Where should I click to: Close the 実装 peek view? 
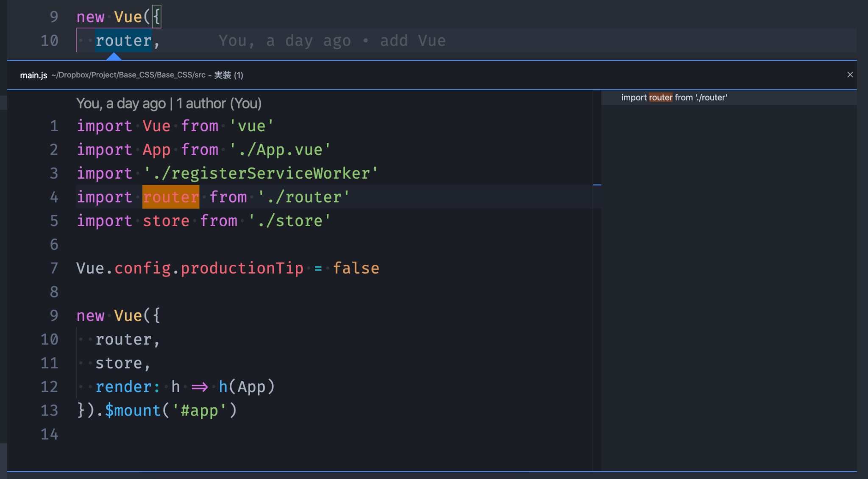pyautogui.click(x=850, y=75)
